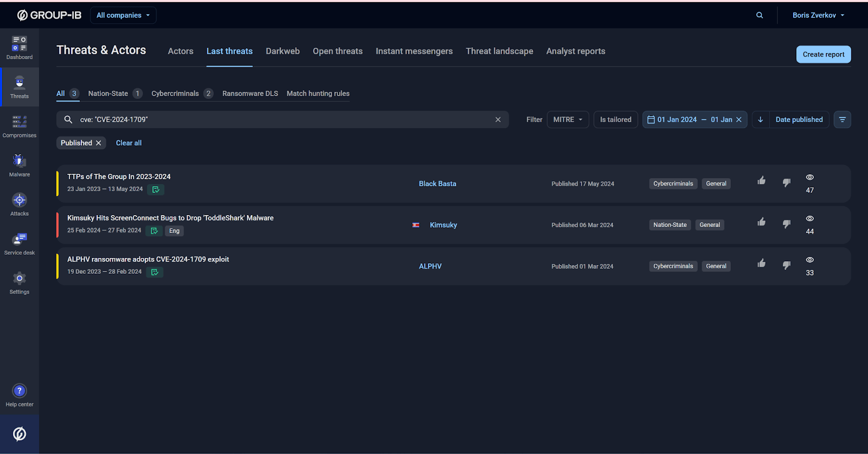Open the TTPs of The Group threat
Viewport: 868px width, 454px height.
click(x=119, y=176)
